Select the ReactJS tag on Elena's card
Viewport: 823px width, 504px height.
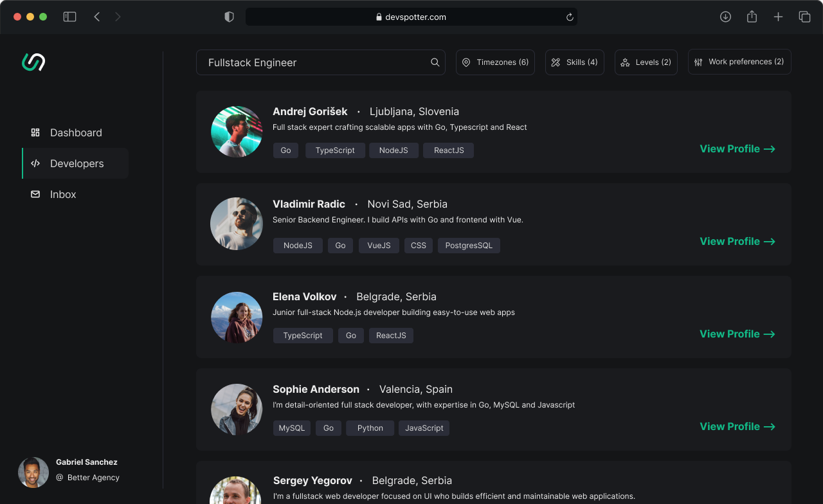click(x=391, y=336)
